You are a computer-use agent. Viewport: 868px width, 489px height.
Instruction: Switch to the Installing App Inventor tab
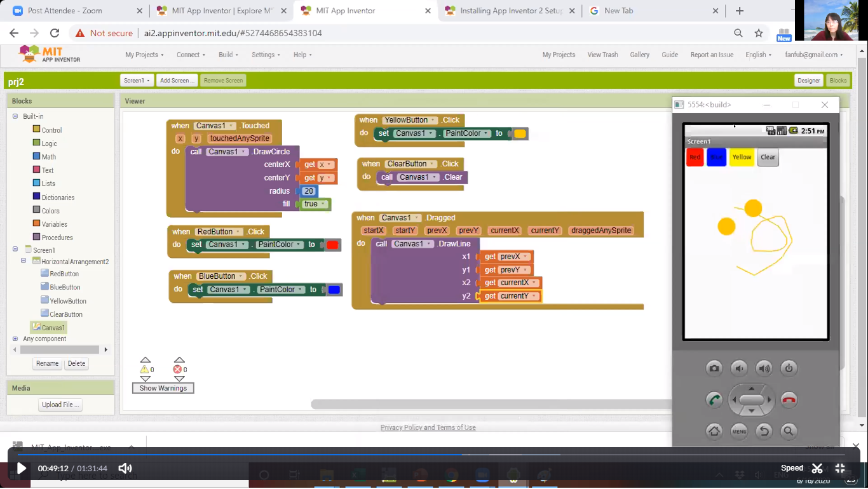(x=511, y=11)
